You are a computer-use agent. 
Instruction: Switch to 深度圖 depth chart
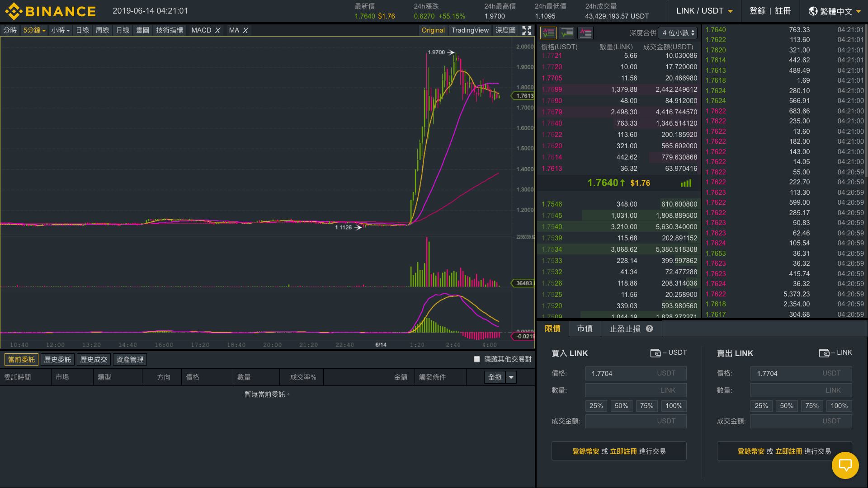tap(505, 30)
